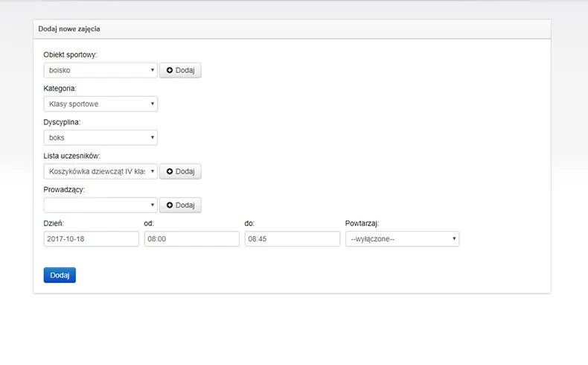Screen dimensions: 588x365
Task: Click the Dzień date field with 2017-10-18
Action: point(91,239)
